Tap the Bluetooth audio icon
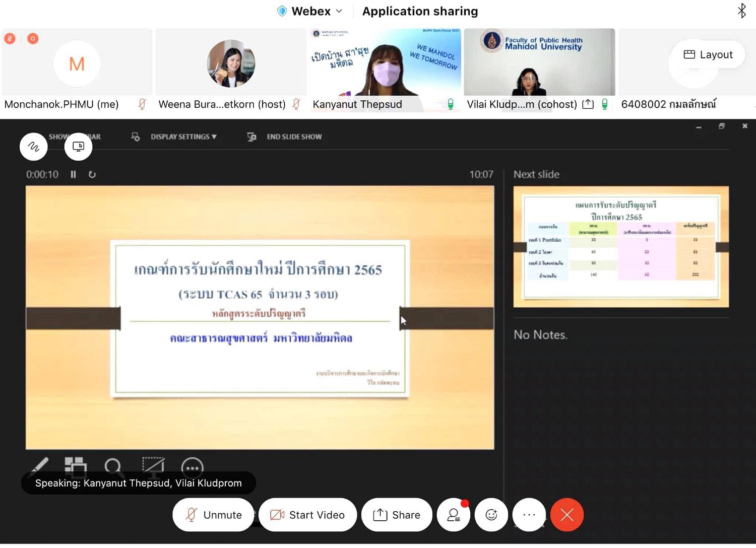 [742, 11]
